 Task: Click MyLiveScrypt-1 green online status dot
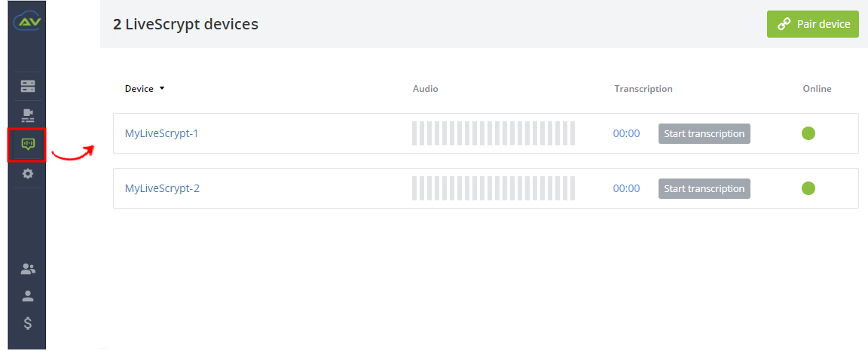(x=808, y=133)
